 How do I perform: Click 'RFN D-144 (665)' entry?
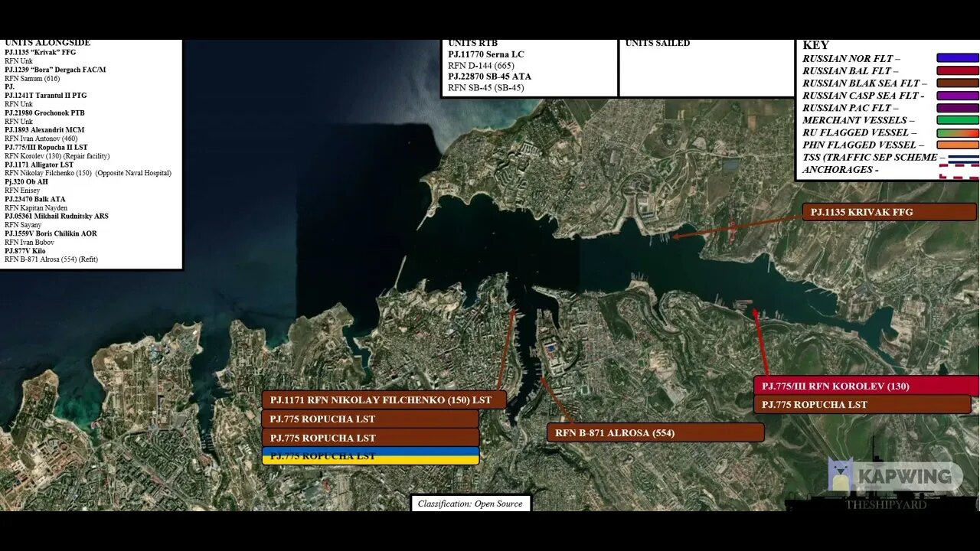click(481, 66)
